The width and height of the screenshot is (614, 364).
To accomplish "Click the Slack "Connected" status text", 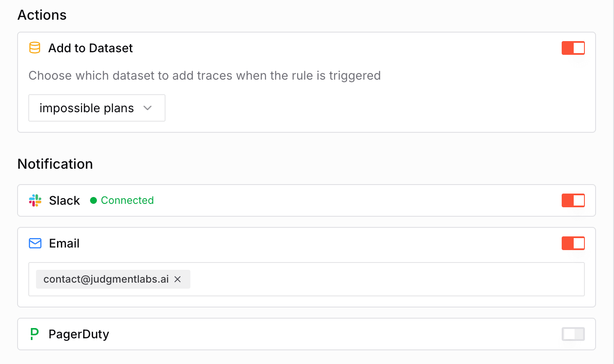I will pyautogui.click(x=127, y=200).
